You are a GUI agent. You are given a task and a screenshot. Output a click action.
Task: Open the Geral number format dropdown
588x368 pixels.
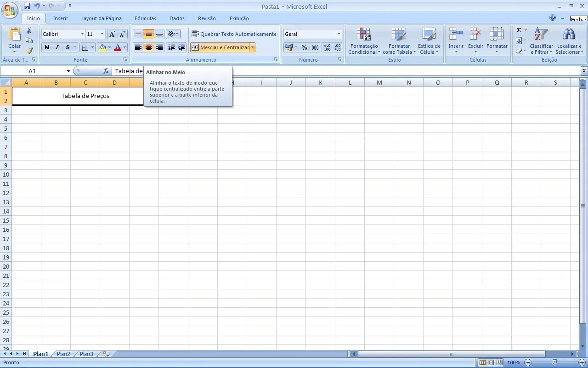pyautogui.click(x=339, y=34)
